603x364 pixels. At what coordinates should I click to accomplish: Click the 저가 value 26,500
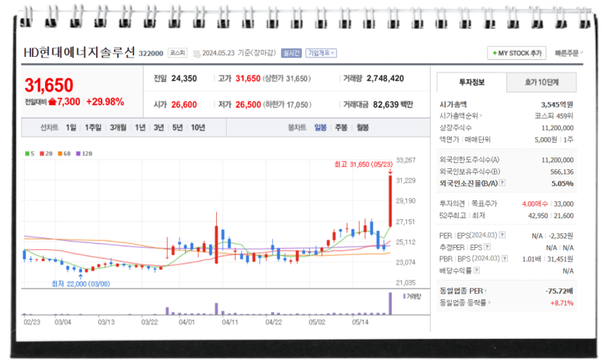(x=248, y=104)
